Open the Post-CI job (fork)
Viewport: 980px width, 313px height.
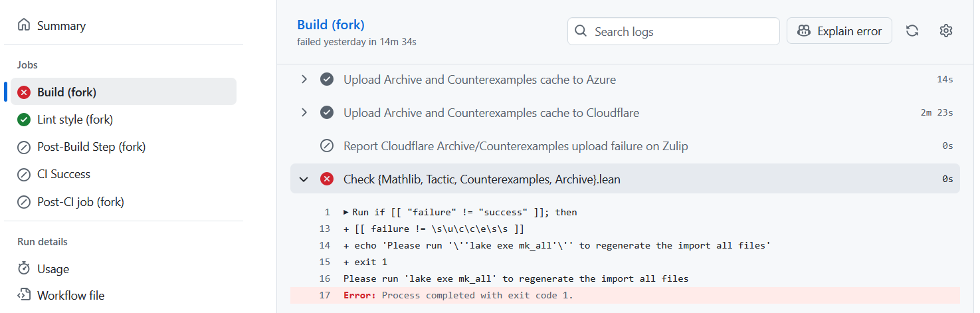tap(80, 201)
